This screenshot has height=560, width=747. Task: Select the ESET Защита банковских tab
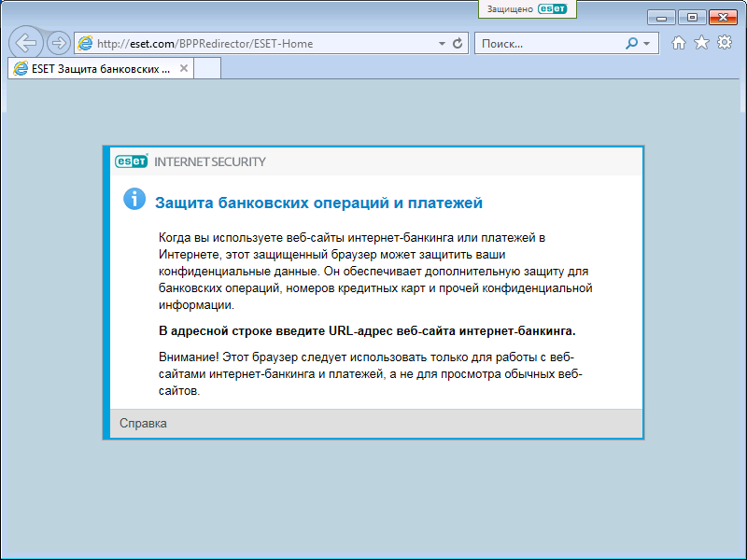click(x=101, y=68)
